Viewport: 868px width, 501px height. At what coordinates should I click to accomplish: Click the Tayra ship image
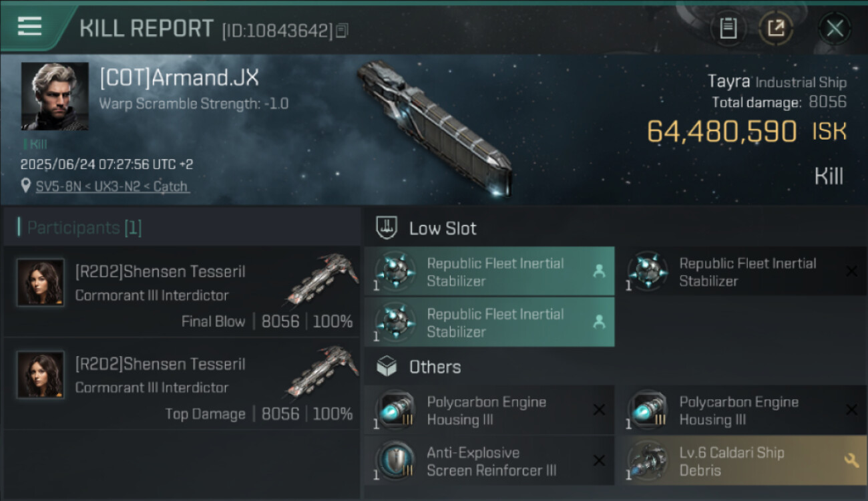pos(434,127)
